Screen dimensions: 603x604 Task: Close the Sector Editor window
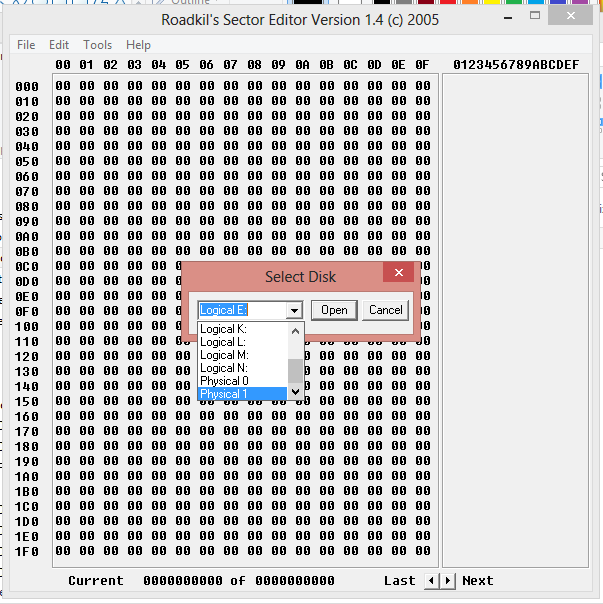(571, 16)
